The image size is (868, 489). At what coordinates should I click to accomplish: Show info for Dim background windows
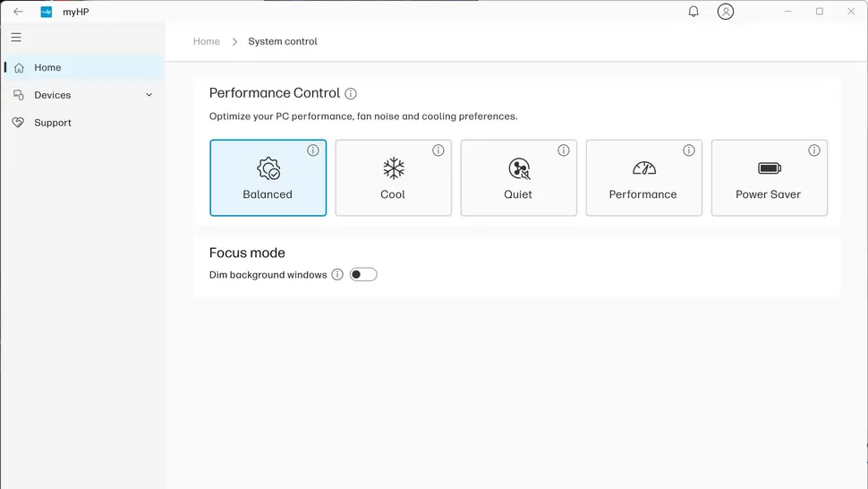pos(337,275)
